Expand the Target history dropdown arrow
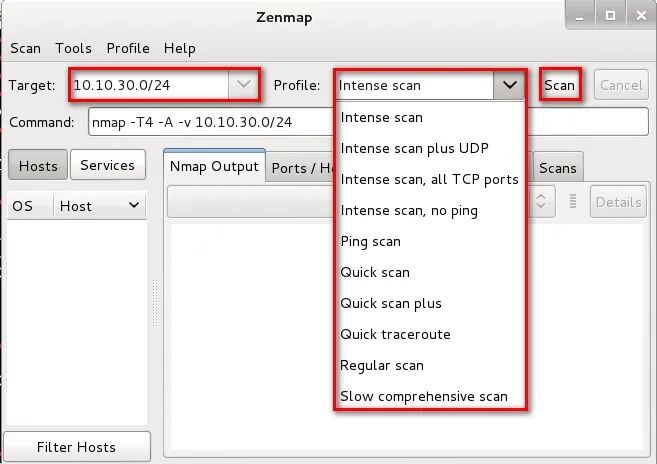 243,85
